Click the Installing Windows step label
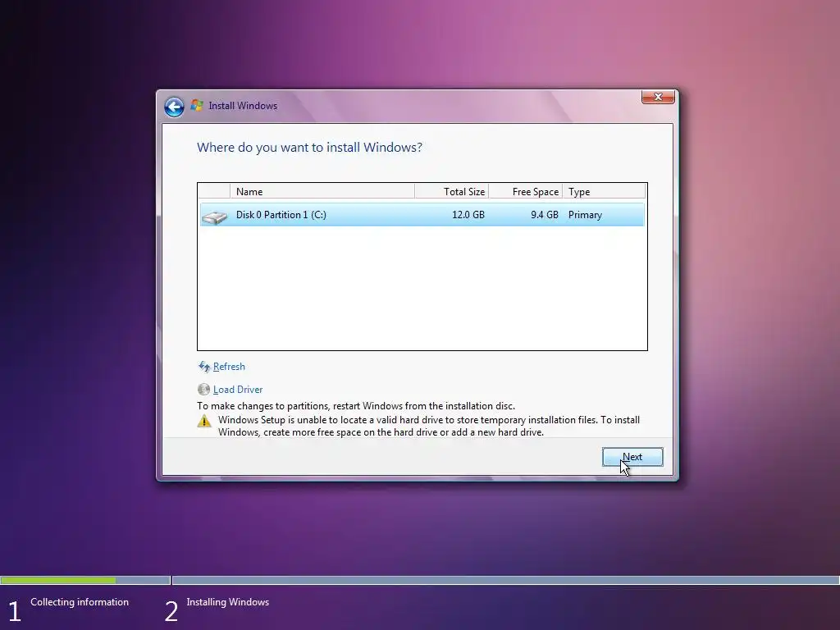Viewport: 840px width, 630px height. [228, 602]
